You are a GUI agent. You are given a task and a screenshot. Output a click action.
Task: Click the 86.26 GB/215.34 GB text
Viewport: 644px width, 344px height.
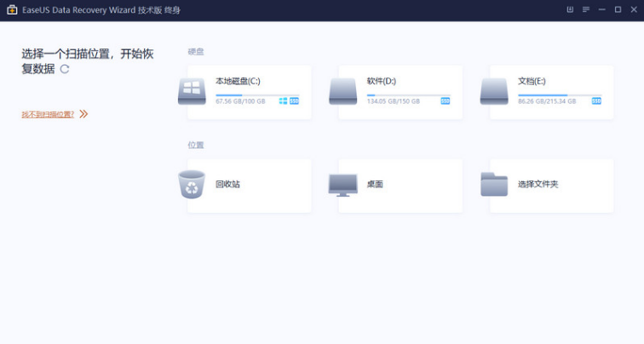pos(547,101)
